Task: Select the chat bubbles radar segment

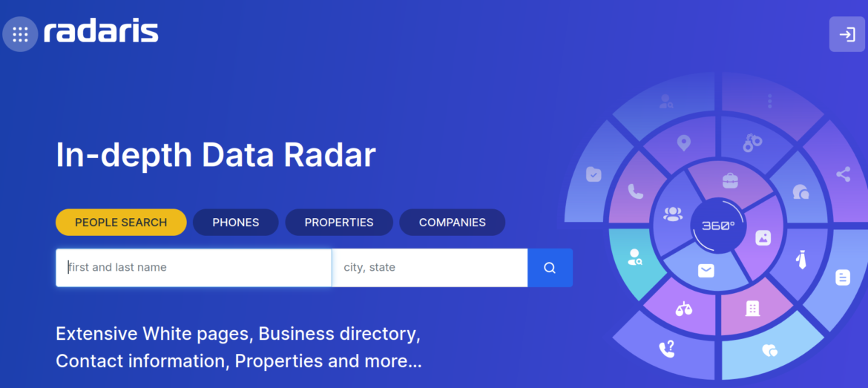Action: [801, 193]
